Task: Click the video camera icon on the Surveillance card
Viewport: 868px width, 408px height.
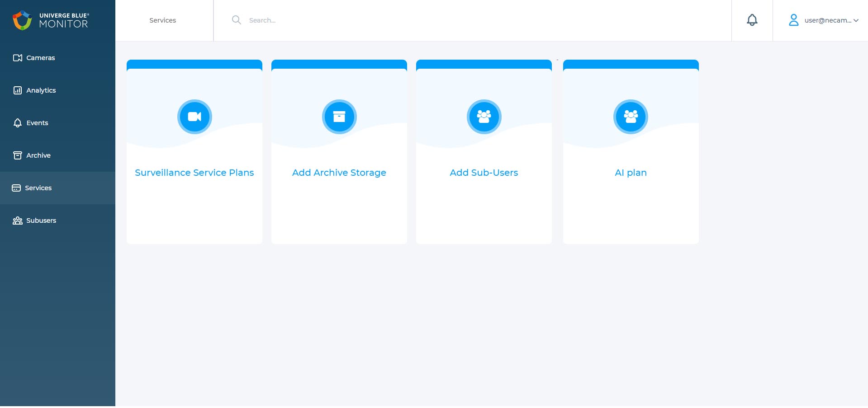Action: pos(194,117)
